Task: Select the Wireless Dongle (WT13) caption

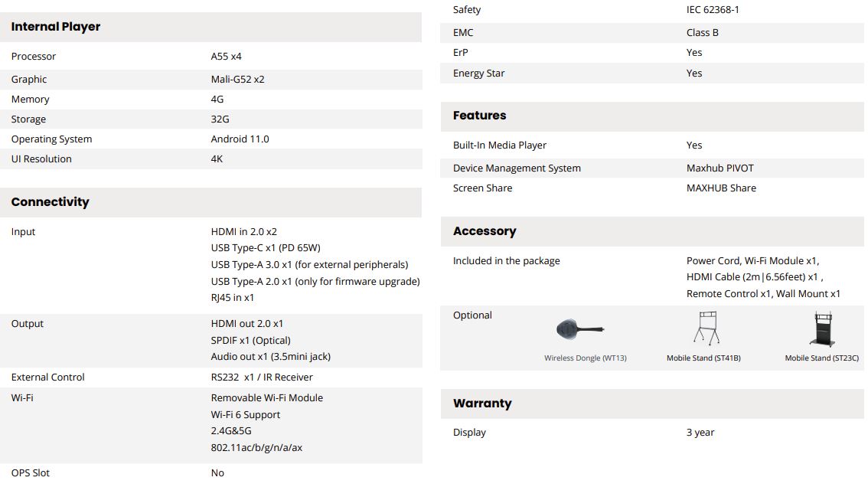Action: [585, 358]
